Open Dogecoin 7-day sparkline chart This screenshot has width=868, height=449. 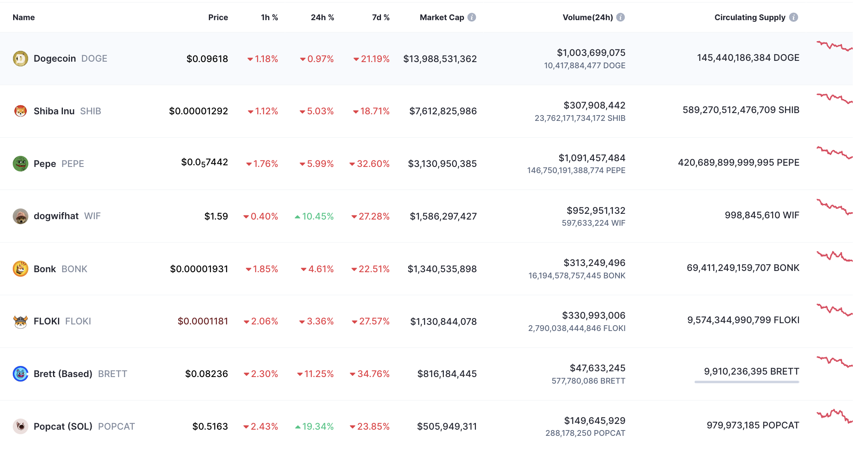834,46
